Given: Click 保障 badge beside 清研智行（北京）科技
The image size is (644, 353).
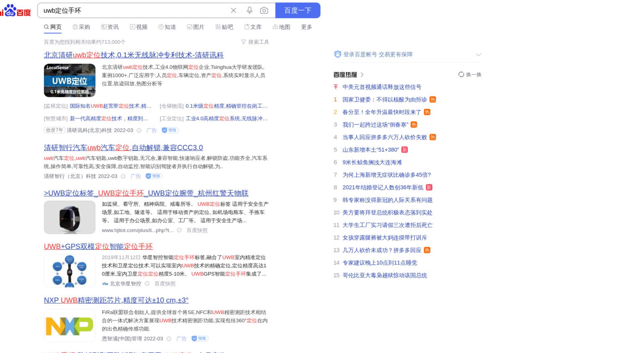Looking at the screenshot, I should click(x=154, y=176).
